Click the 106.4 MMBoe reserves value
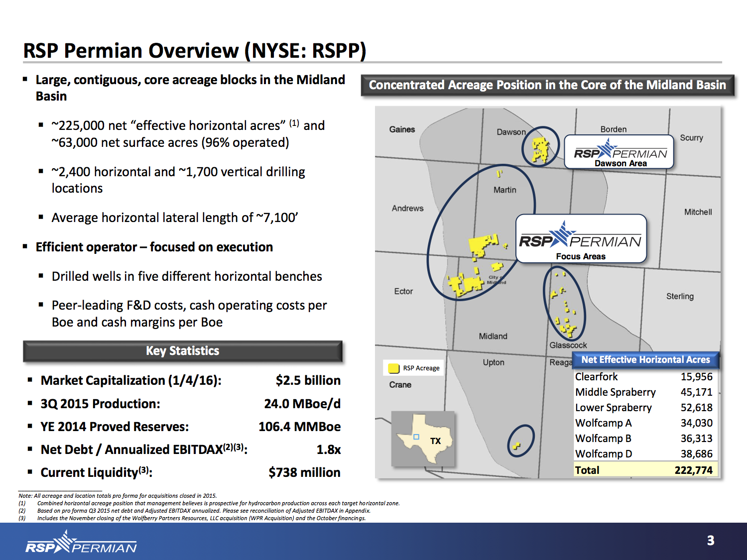This screenshot has height=560, width=747. tap(300, 427)
